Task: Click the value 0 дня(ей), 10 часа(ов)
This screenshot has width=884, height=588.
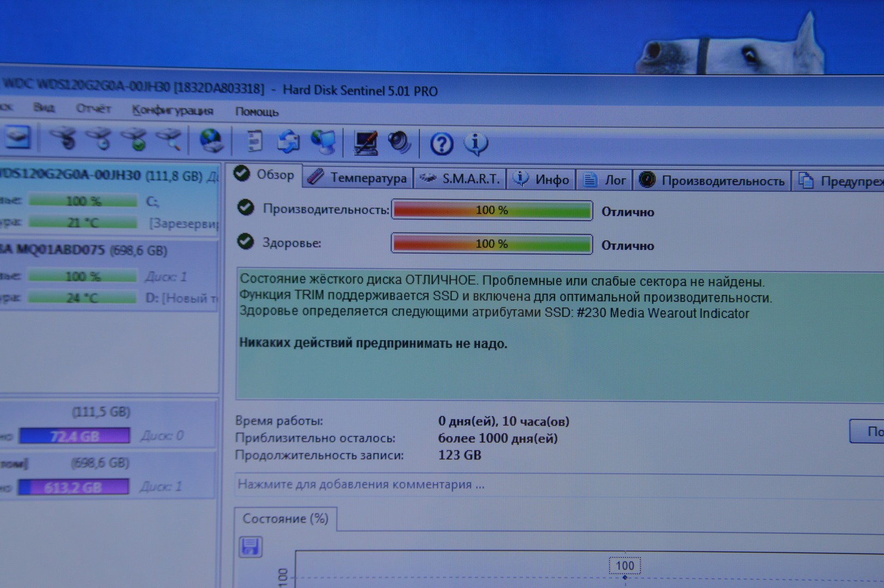Action: [x=504, y=421]
